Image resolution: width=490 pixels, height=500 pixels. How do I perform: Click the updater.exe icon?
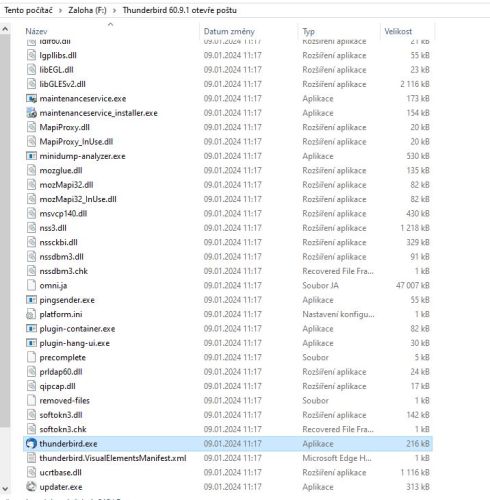pos(31,487)
